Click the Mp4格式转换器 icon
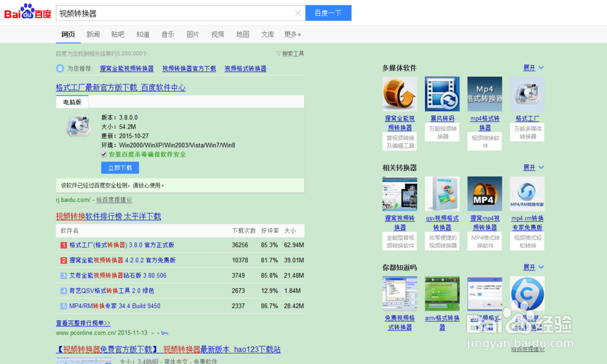This screenshot has height=364, width=607. click(x=484, y=94)
